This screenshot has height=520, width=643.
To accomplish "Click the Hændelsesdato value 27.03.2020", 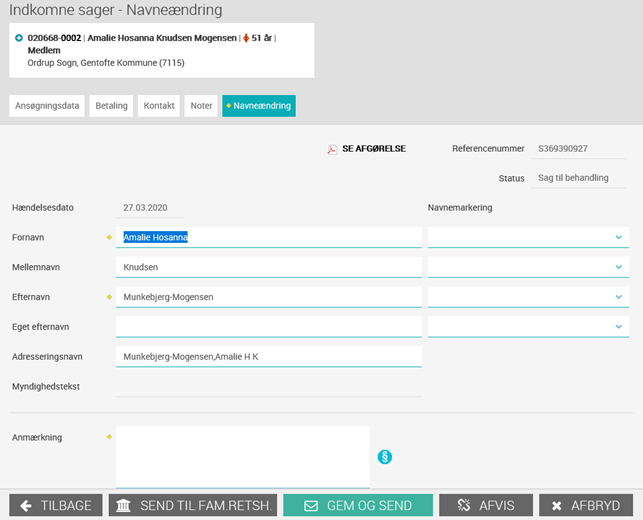I will pyautogui.click(x=145, y=208).
